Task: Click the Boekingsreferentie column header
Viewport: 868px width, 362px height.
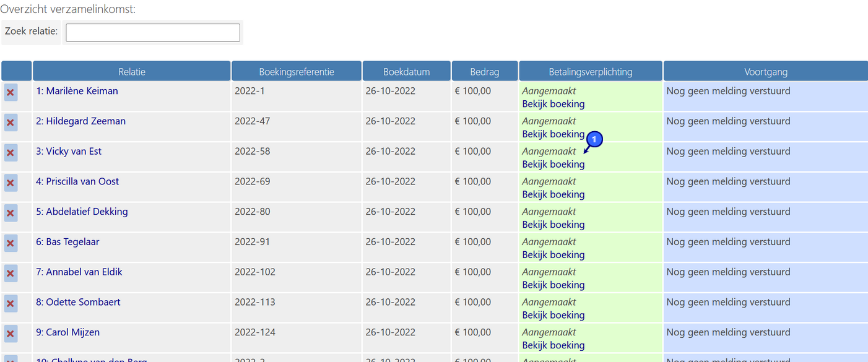Action: 296,72
